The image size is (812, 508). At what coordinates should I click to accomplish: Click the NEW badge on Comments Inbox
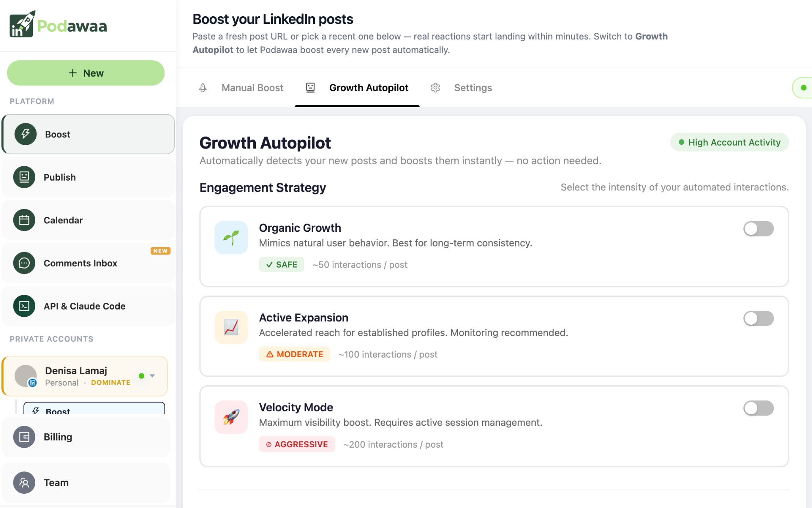pyautogui.click(x=161, y=251)
